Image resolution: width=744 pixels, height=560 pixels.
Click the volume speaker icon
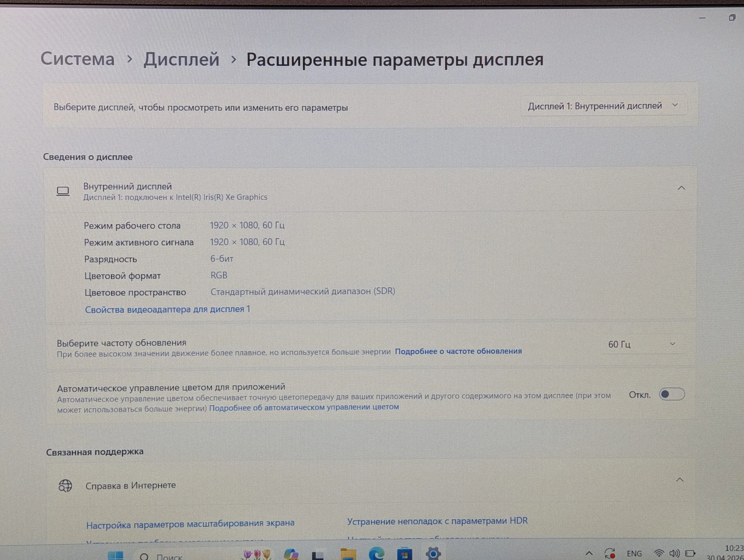click(x=674, y=553)
